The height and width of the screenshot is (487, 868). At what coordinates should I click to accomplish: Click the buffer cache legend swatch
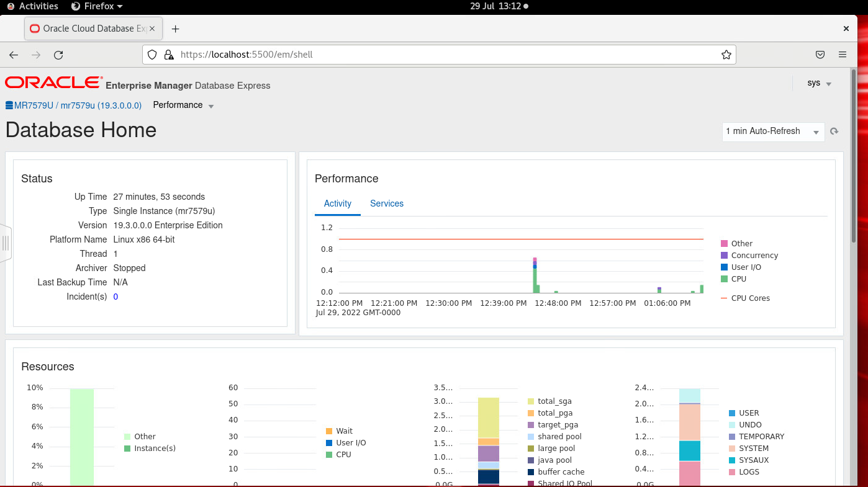[531, 472]
